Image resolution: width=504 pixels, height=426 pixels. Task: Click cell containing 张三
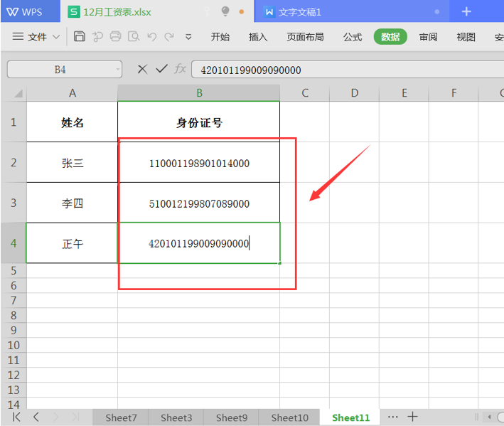[x=73, y=163]
